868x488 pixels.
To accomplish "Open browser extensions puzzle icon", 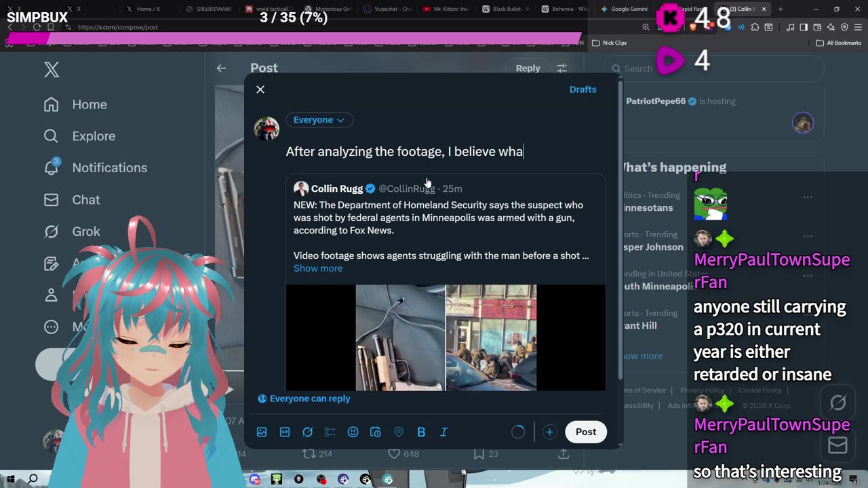I will [755, 27].
